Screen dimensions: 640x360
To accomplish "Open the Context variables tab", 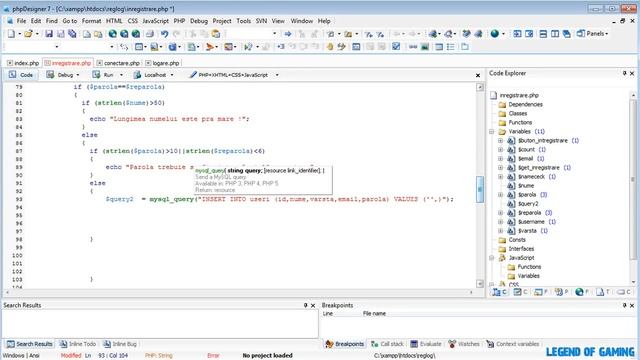I will 513,344.
